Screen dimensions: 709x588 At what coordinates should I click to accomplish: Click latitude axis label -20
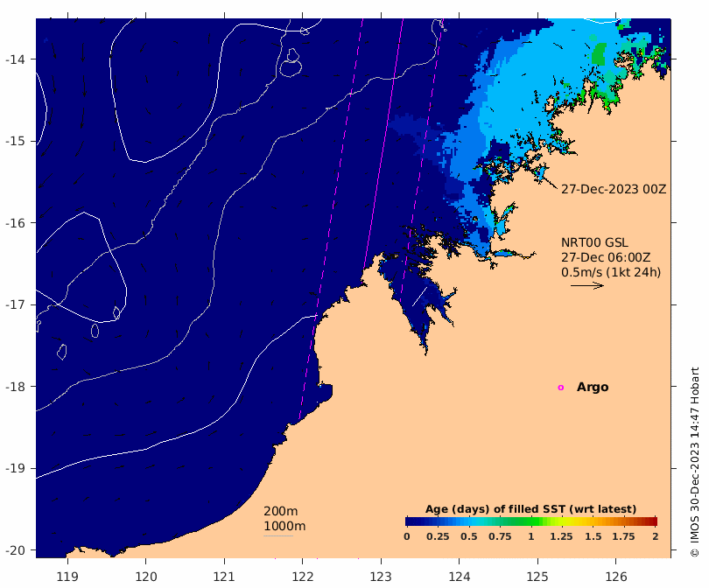point(15,550)
